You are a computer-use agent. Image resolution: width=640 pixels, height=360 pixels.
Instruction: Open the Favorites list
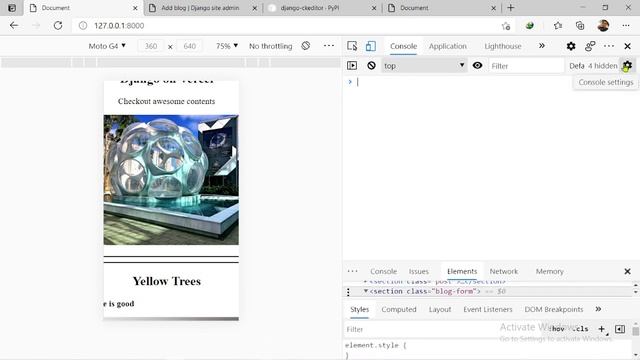click(x=558, y=26)
